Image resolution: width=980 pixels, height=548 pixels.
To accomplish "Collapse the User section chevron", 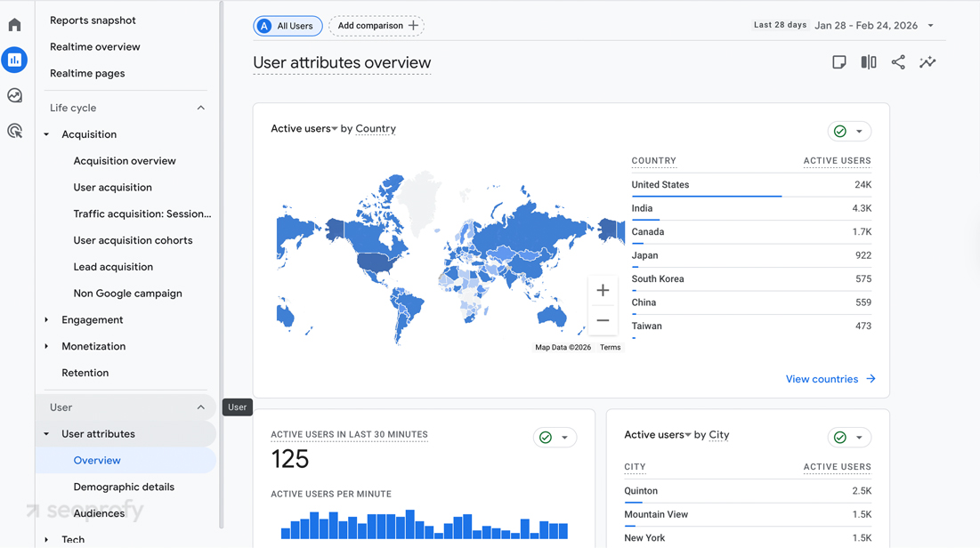I will (200, 407).
